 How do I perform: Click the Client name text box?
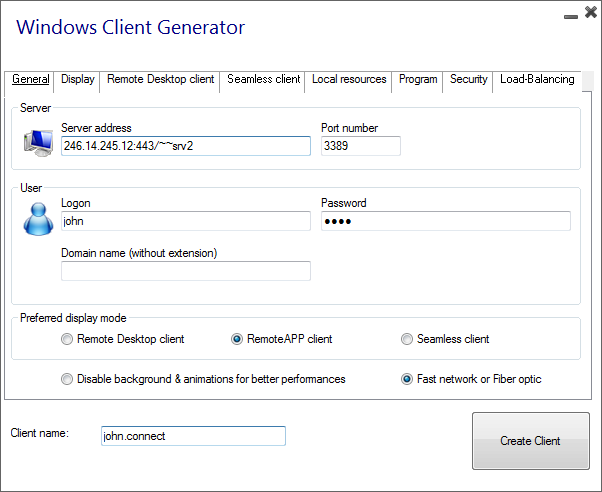[193, 436]
